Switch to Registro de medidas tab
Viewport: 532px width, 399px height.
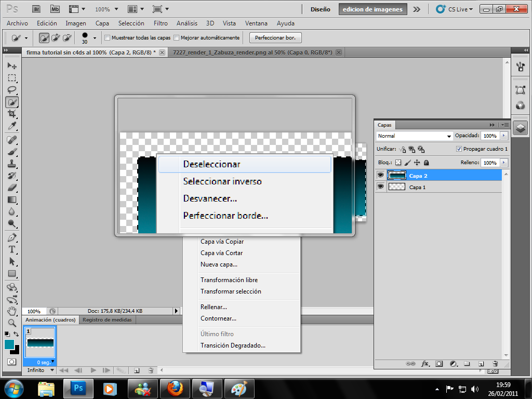(107, 320)
